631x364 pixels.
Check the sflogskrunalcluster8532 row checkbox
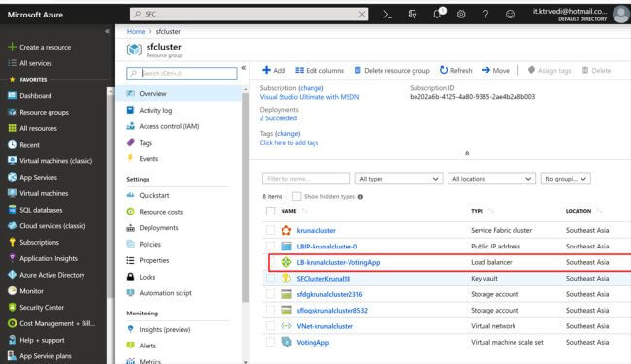tap(271, 310)
